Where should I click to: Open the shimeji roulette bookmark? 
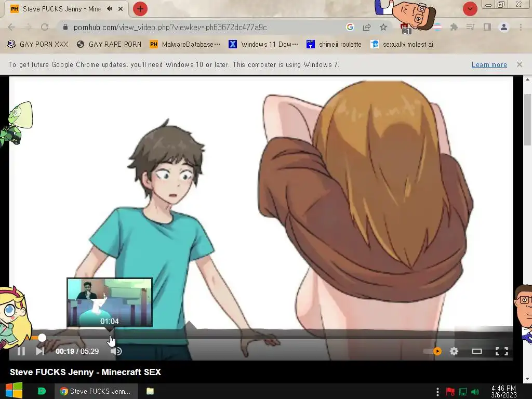pyautogui.click(x=334, y=44)
